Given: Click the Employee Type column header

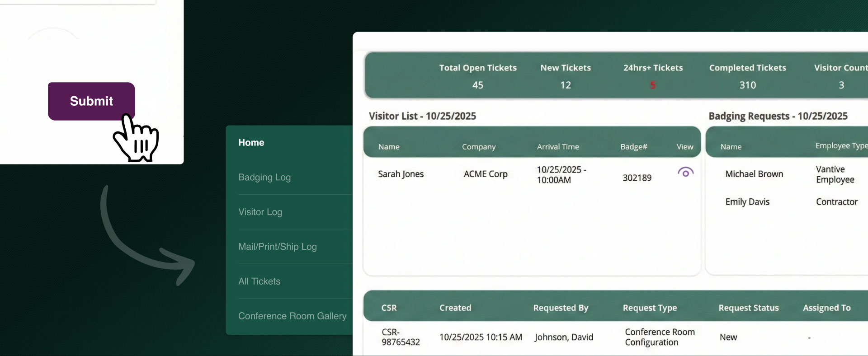Looking at the screenshot, I should 841,145.
